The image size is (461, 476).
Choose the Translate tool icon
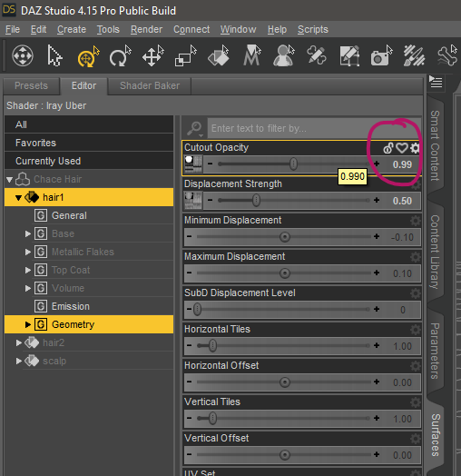point(153,56)
